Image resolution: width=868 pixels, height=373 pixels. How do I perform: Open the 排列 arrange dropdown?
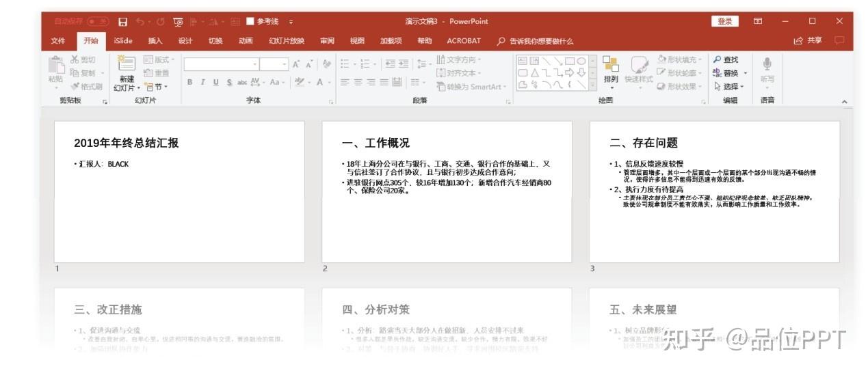tap(611, 71)
